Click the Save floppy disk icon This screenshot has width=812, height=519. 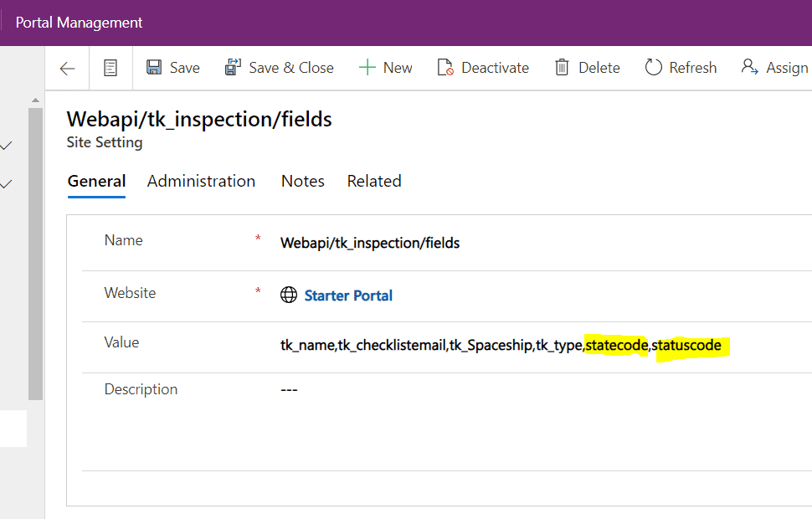(x=154, y=68)
